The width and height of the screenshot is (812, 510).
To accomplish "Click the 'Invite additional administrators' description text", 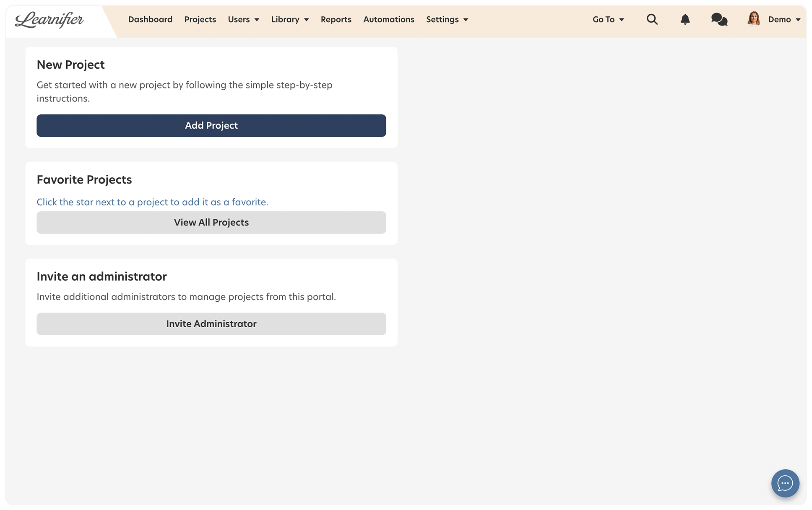I will coord(186,297).
